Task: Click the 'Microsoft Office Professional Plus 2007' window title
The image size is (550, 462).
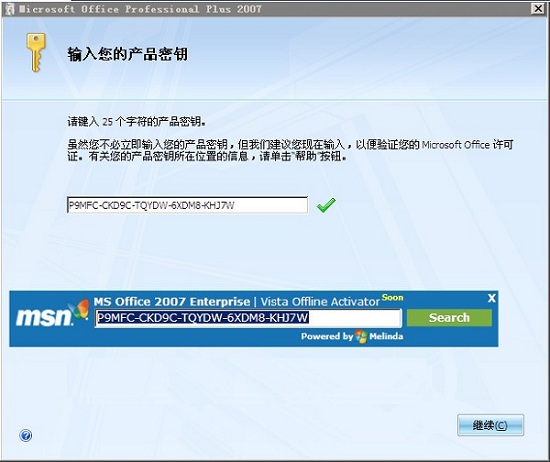Action: pos(140,9)
